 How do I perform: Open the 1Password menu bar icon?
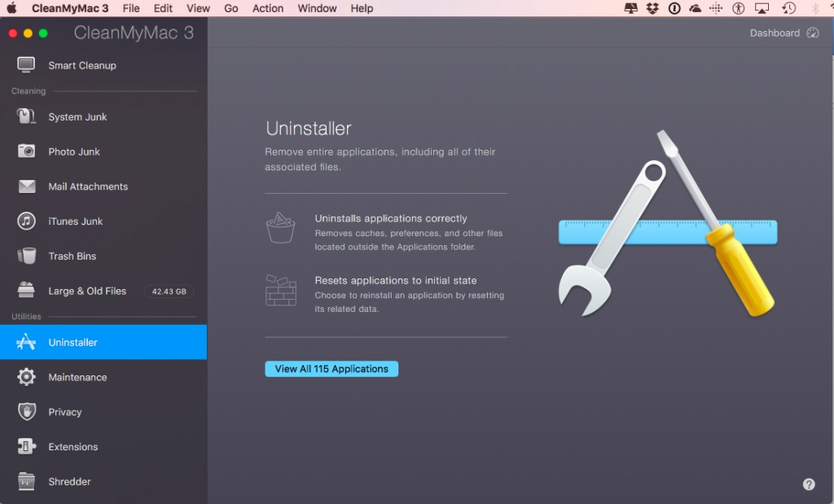[674, 8]
